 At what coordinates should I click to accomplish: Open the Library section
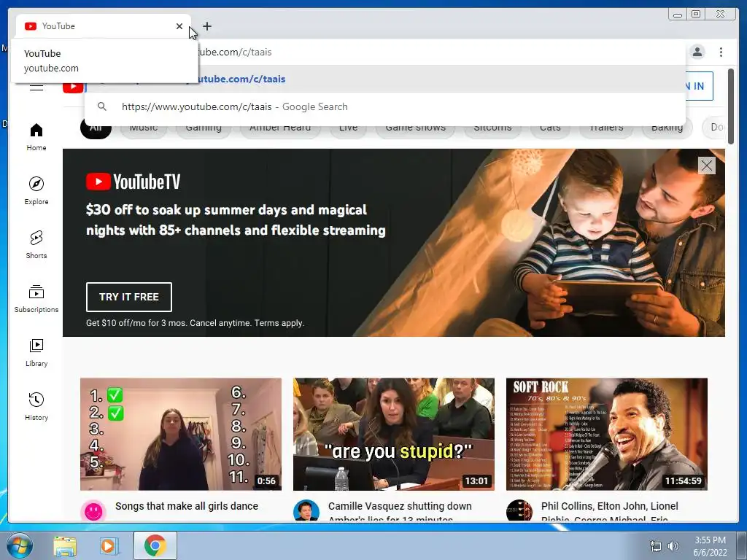[x=36, y=352]
